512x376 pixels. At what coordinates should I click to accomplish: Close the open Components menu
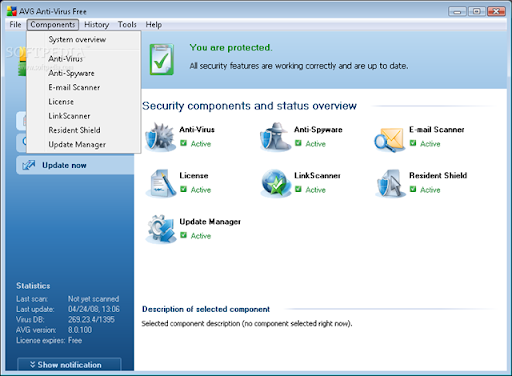[x=53, y=25]
